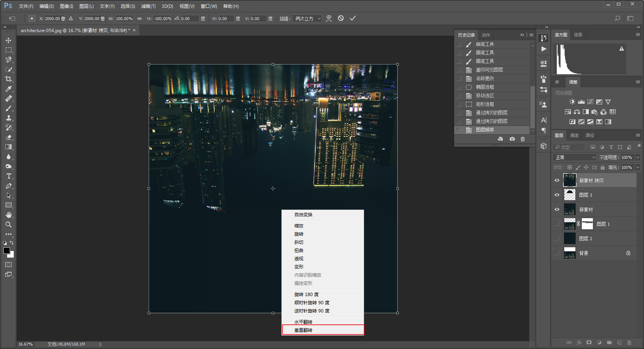Select the Crop tool
The width and height of the screenshot is (644, 349).
point(8,79)
